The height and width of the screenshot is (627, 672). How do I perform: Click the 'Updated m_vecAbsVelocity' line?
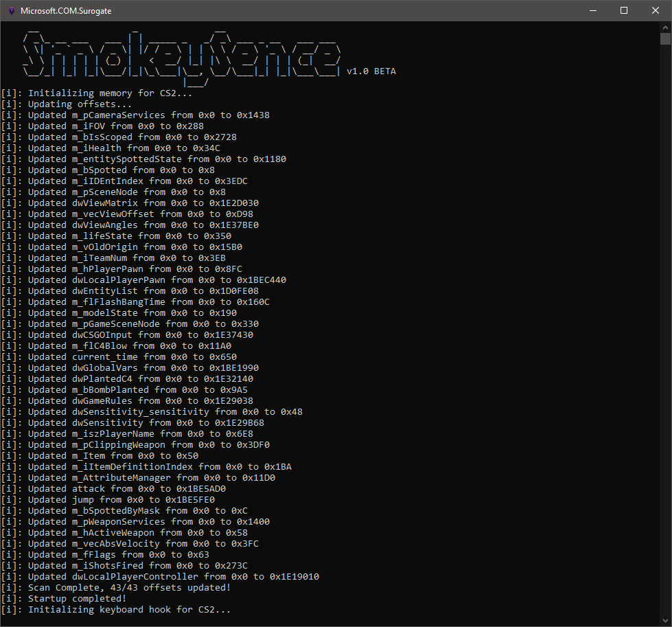click(130, 544)
